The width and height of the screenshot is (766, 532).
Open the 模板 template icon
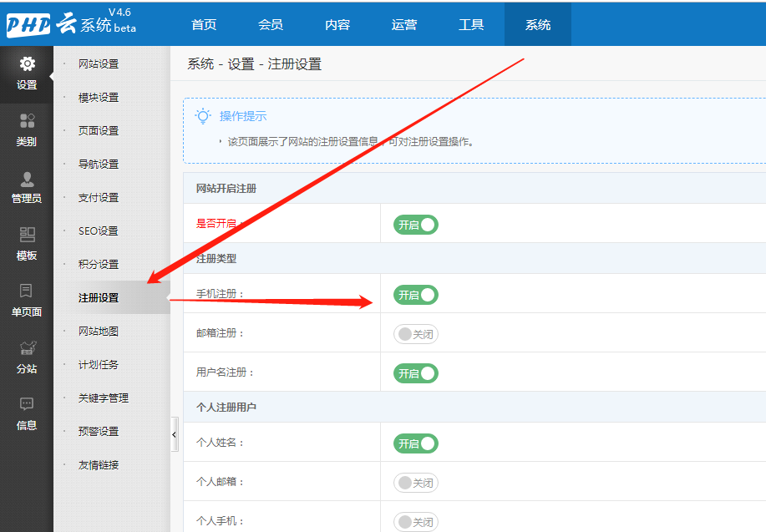coord(27,236)
